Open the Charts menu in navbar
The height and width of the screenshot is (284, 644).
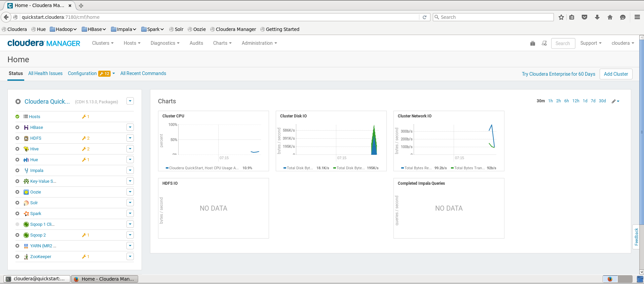[222, 43]
